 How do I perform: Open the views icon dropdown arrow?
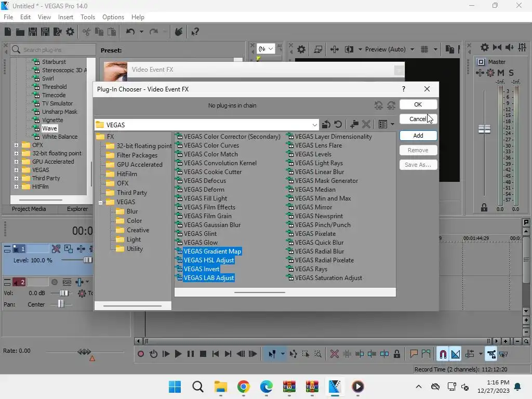[392, 125]
